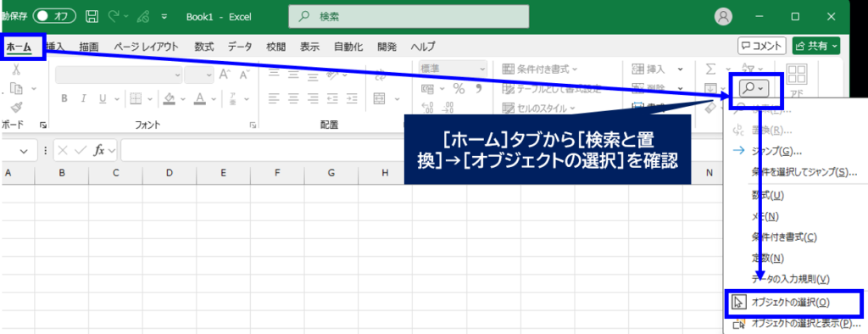Click the Save disk icon

[92, 17]
